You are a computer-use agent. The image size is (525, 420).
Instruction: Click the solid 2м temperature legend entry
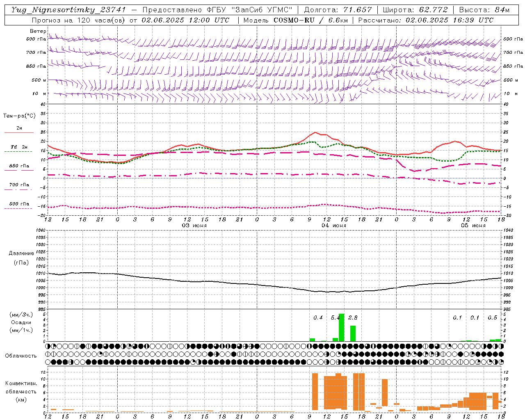[x=19, y=130]
